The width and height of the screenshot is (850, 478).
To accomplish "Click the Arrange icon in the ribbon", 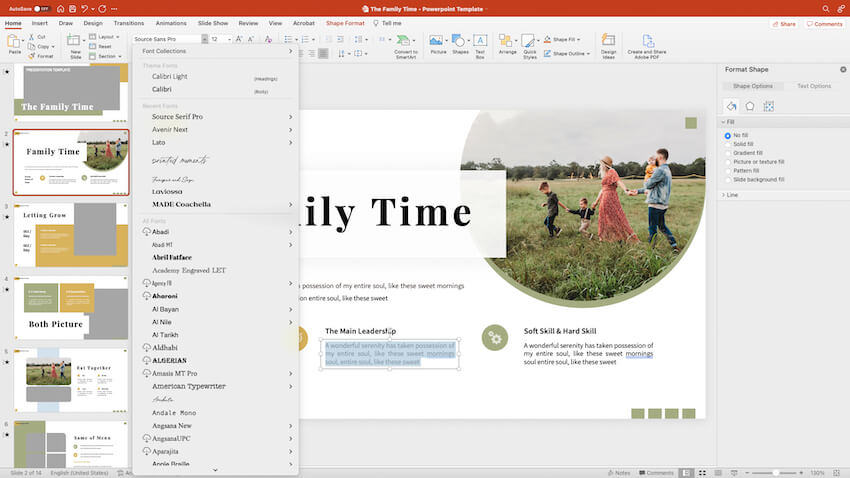I will coord(508,43).
